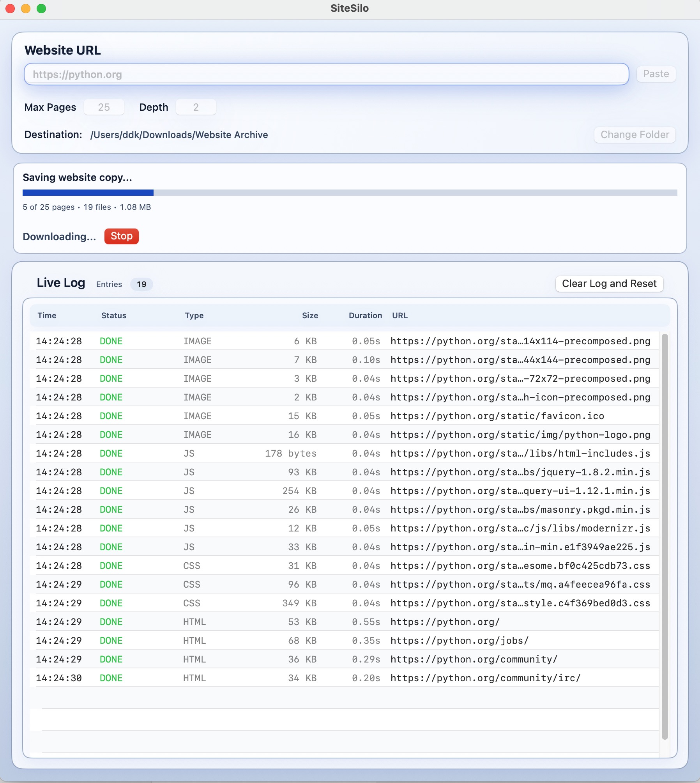Select the favicon.ico log row
This screenshot has width=700, height=783.
pos(344,416)
